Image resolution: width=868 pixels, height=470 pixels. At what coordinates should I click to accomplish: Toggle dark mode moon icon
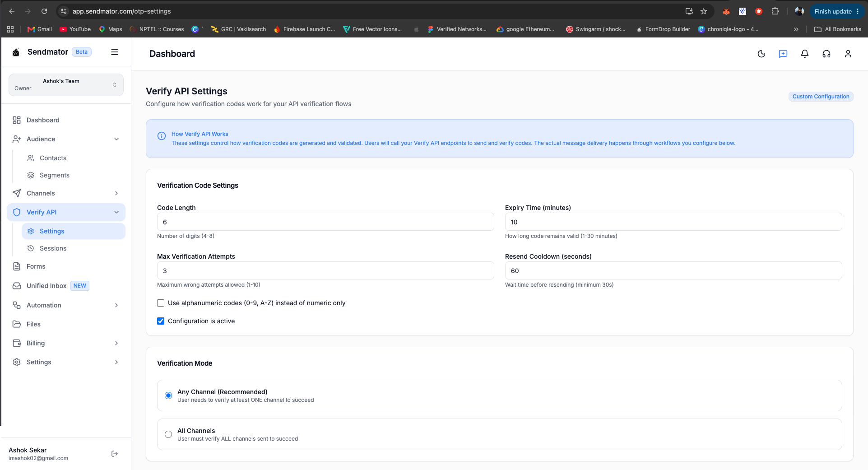tap(761, 54)
